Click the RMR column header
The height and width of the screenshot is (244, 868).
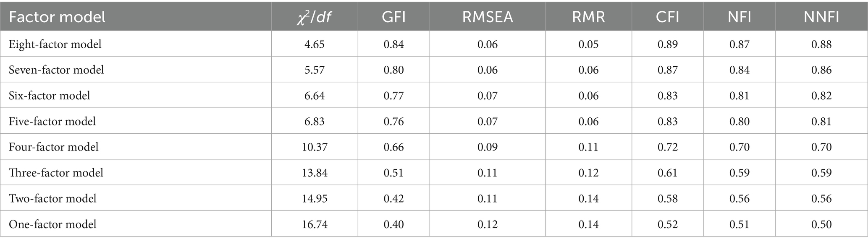(588, 17)
